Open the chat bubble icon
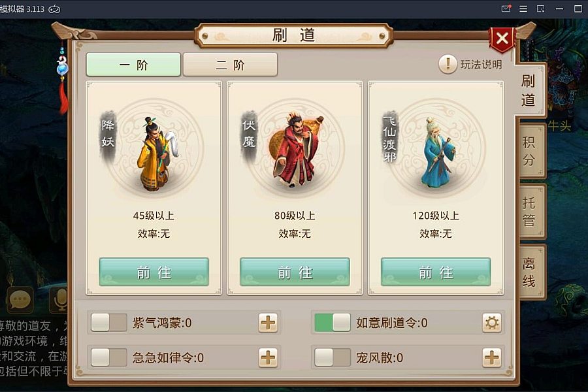The height and width of the screenshot is (392, 588). pyautogui.click(x=20, y=300)
